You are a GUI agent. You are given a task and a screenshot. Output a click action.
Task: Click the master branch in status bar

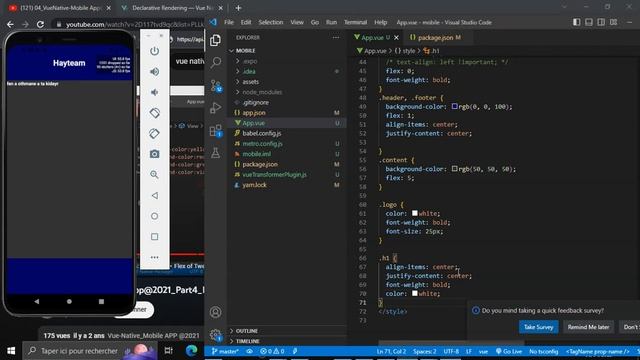click(225, 351)
